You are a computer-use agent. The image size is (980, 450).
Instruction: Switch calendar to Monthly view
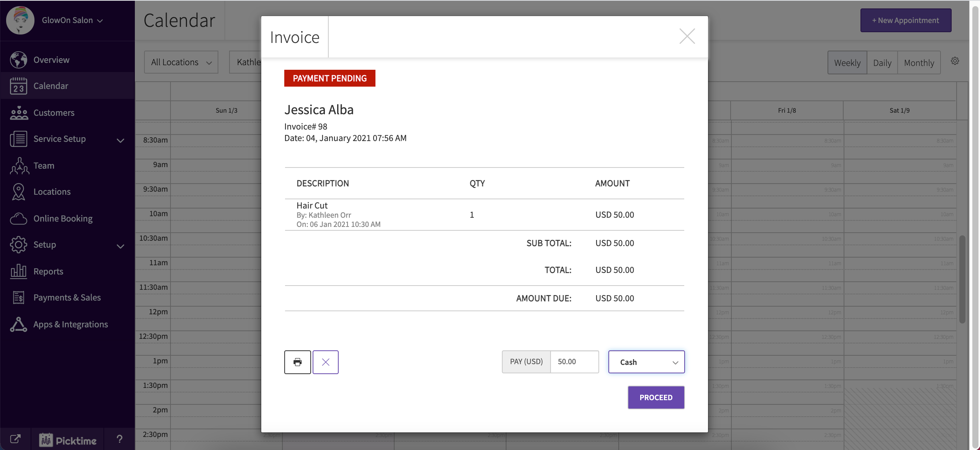(919, 62)
